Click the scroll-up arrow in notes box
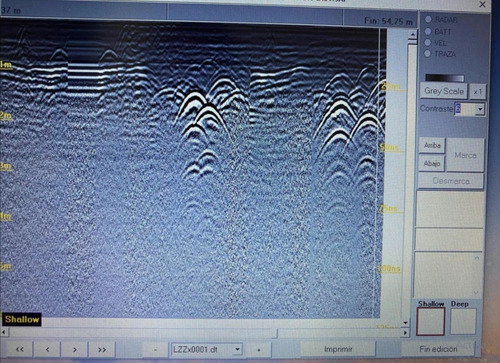500x363 pixels. pyautogui.click(x=476, y=258)
